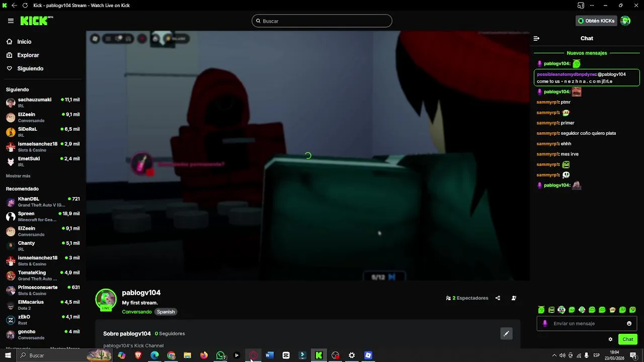Show hidden system tray icons

click(x=554, y=355)
